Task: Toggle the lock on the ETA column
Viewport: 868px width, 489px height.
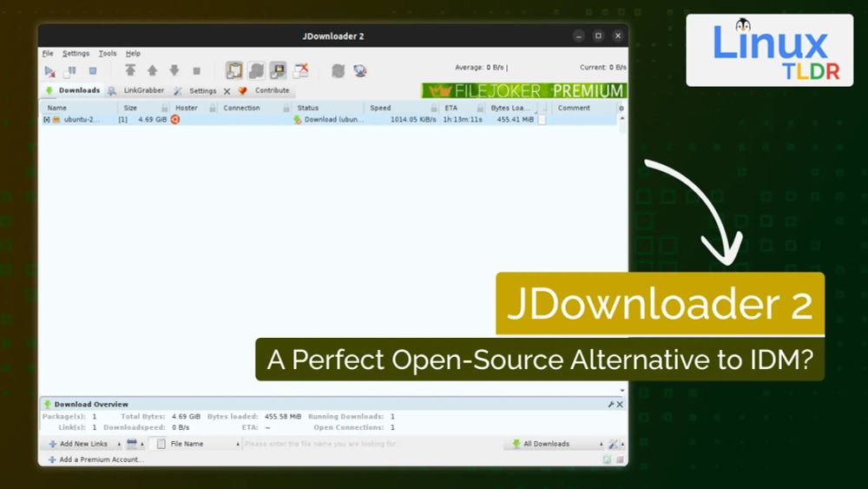Action: click(480, 108)
